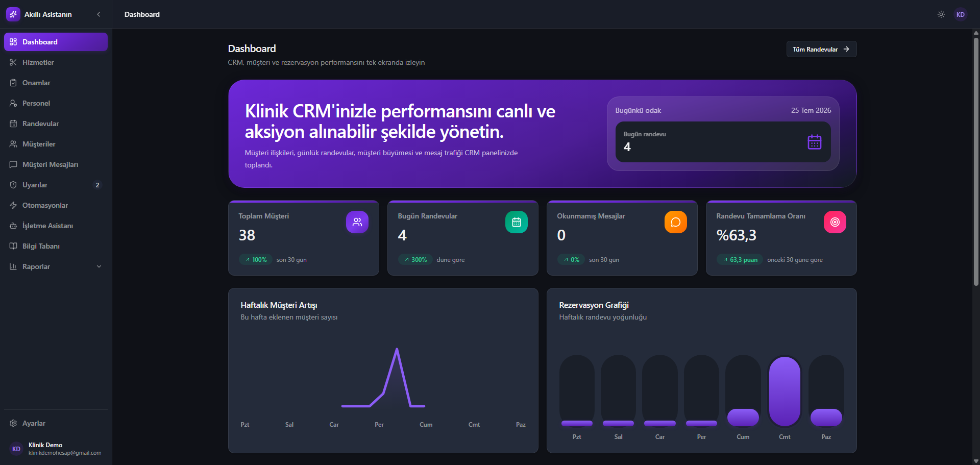Image resolution: width=980 pixels, height=465 pixels.
Task: Click the orange message icon in Okunmamış Mesajlar
Action: 676,222
